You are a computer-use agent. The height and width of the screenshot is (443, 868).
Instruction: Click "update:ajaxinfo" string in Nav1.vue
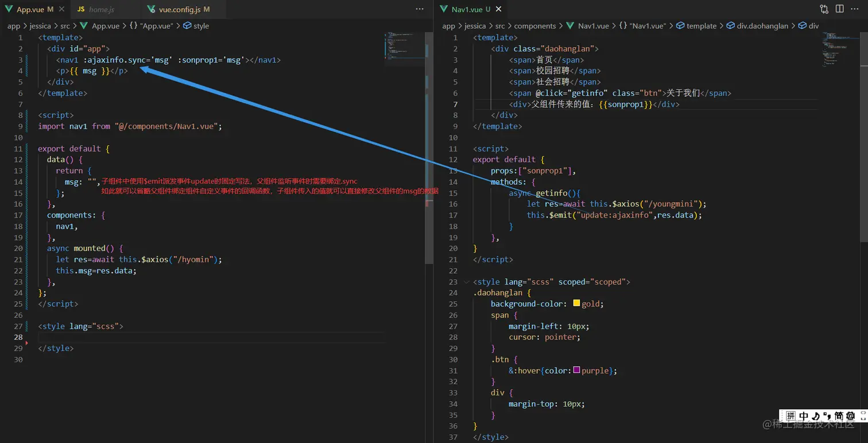click(x=616, y=215)
